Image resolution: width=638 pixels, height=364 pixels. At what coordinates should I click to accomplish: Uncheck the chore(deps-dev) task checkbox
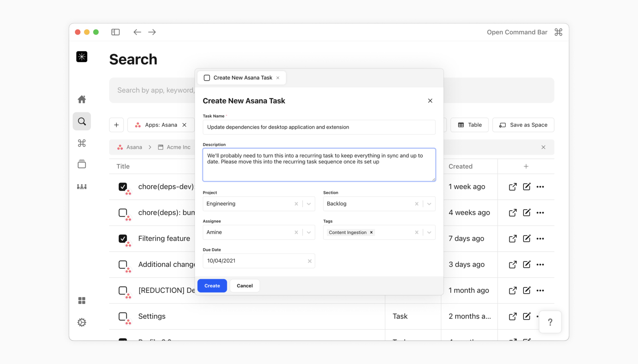tap(123, 186)
